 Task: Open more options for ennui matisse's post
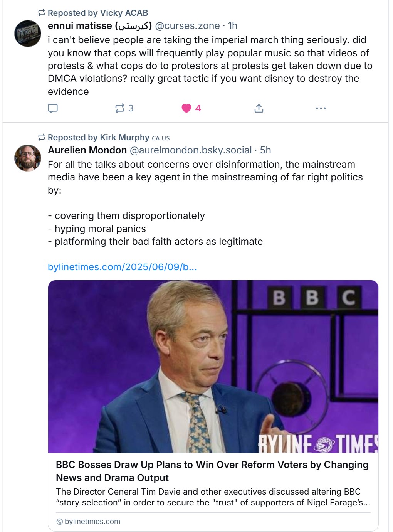321,108
